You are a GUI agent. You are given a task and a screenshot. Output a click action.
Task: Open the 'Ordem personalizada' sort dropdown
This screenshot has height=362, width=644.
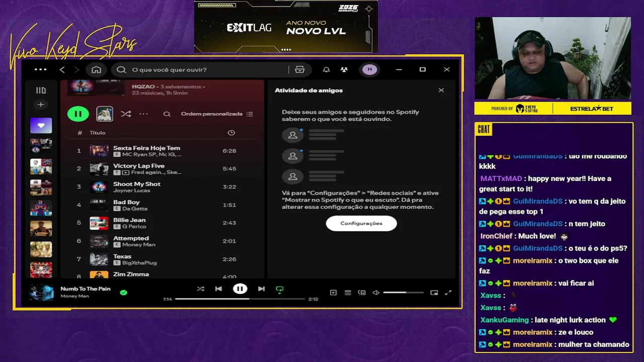pyautogui.click(x=217, y=114)
